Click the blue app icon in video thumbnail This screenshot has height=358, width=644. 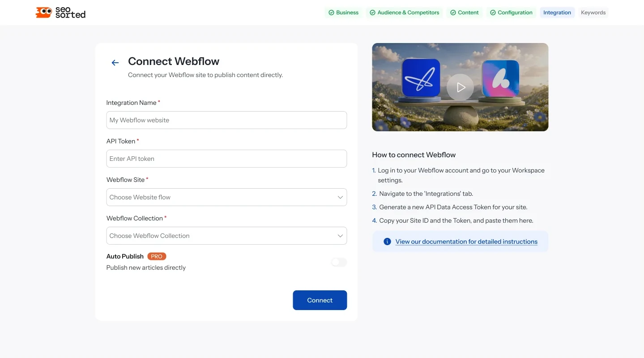pos(421,78)
